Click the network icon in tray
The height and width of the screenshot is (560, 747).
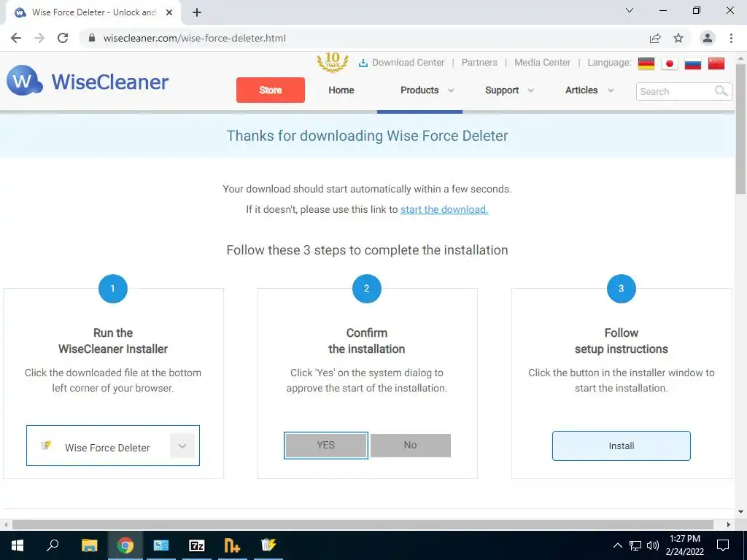pos(635,545)
